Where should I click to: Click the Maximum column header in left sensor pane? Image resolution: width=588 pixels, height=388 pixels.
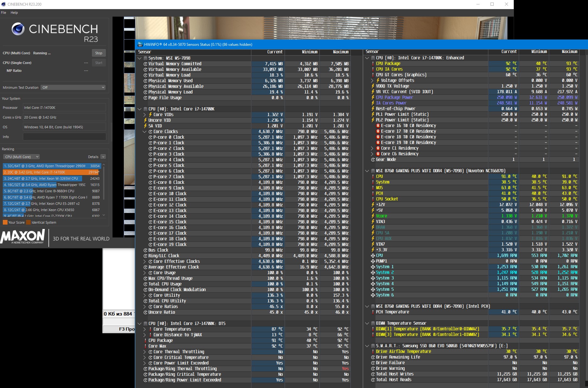[x=335, y=52]
